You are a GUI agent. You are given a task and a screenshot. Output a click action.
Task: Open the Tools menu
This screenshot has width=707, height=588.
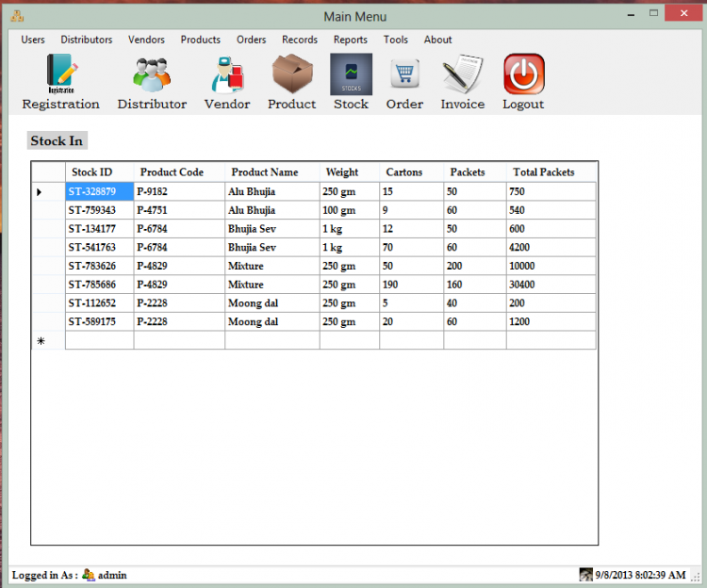click(396, 40)
